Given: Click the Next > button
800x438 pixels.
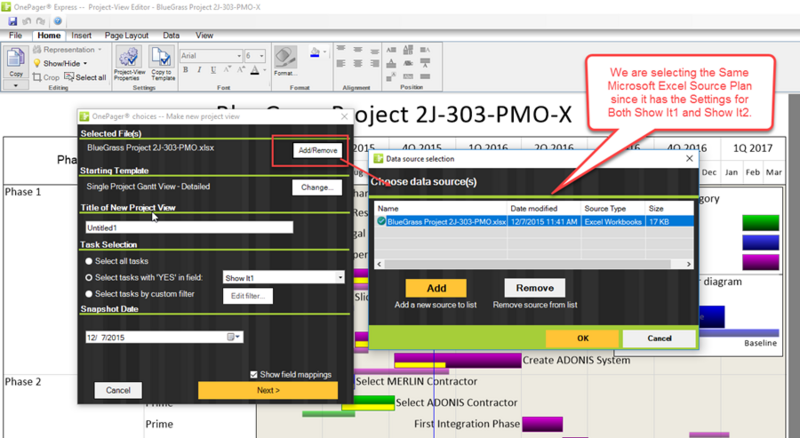Looking at the screenshot, I should [268, 390].
